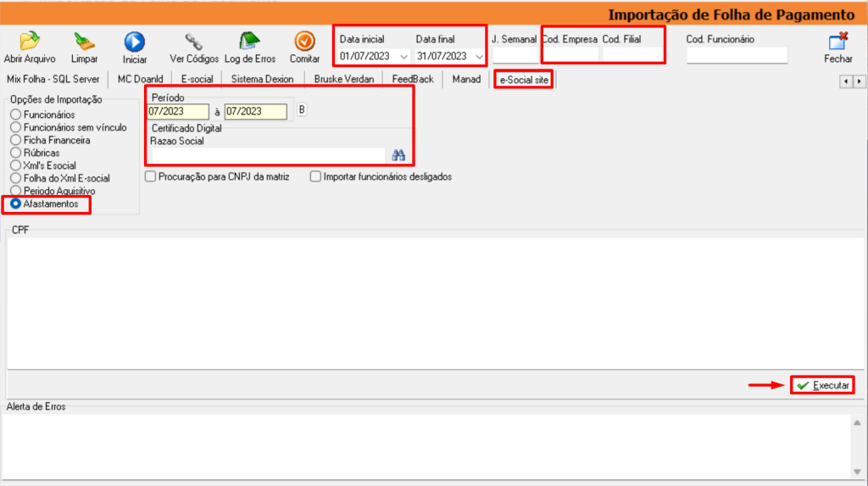Image resolution: width=868 pixels, height=486 pixels.
Task: Open the FeedBack tab
Action: coord(413,79)
